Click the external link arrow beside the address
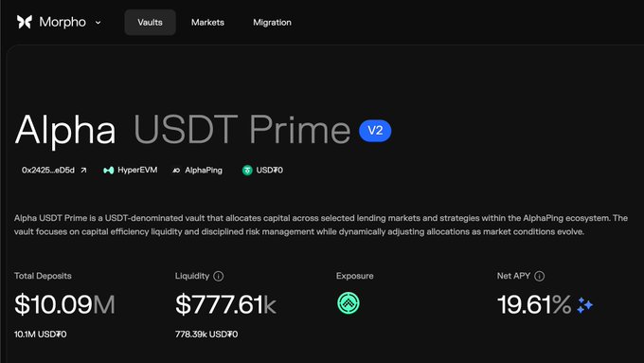644x363 pixels. click(x=83, y=171)
